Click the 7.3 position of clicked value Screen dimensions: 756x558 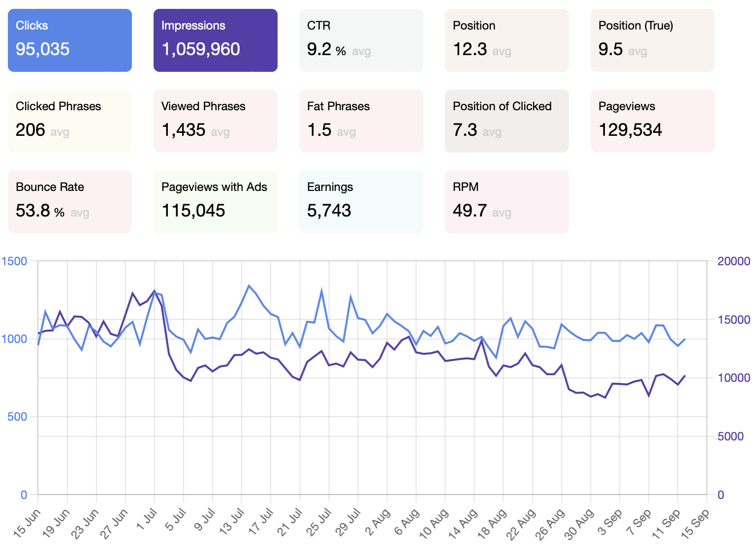pos(465,130)
